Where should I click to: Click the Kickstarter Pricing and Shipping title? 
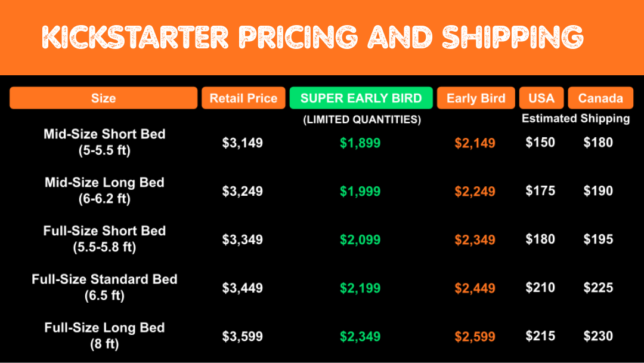[x=312, y=37]
